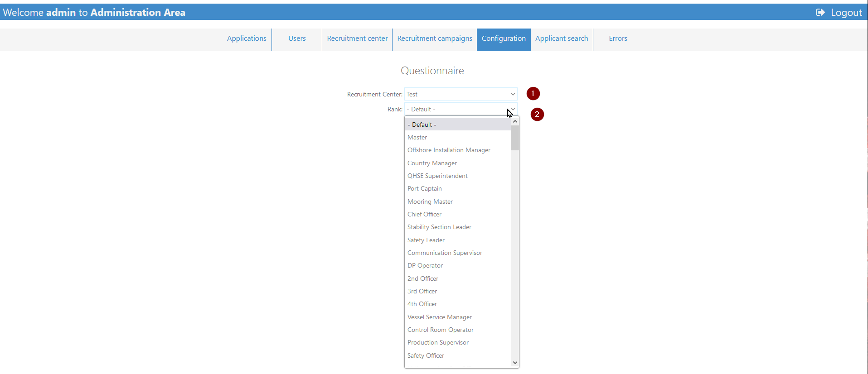Select 3rd Officer rank

pyautogui.click(x=458, y=291)
